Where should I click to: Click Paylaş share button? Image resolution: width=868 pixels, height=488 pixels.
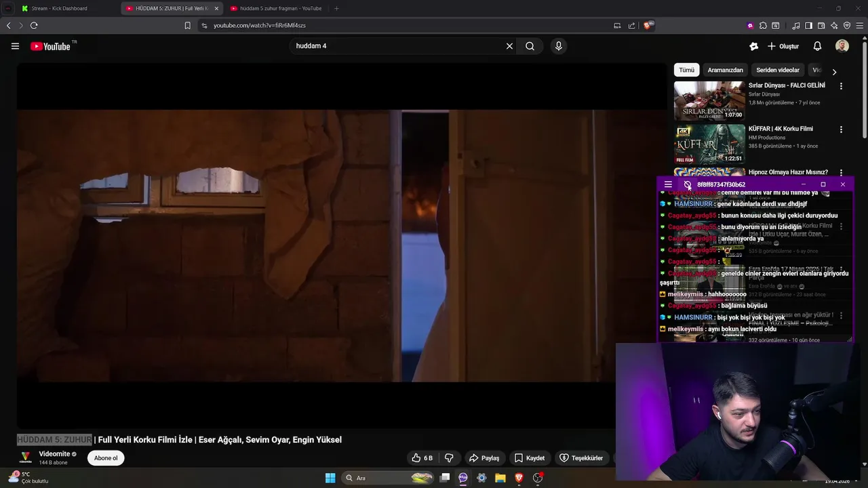coord(484,458)
